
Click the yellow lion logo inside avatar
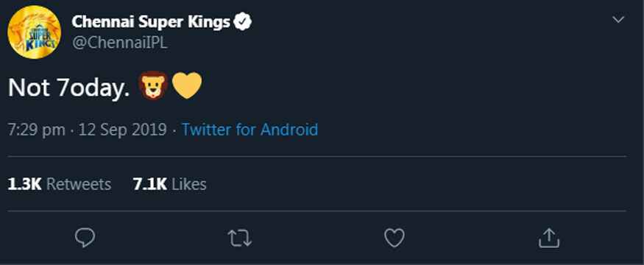click(x=35, y=33)
